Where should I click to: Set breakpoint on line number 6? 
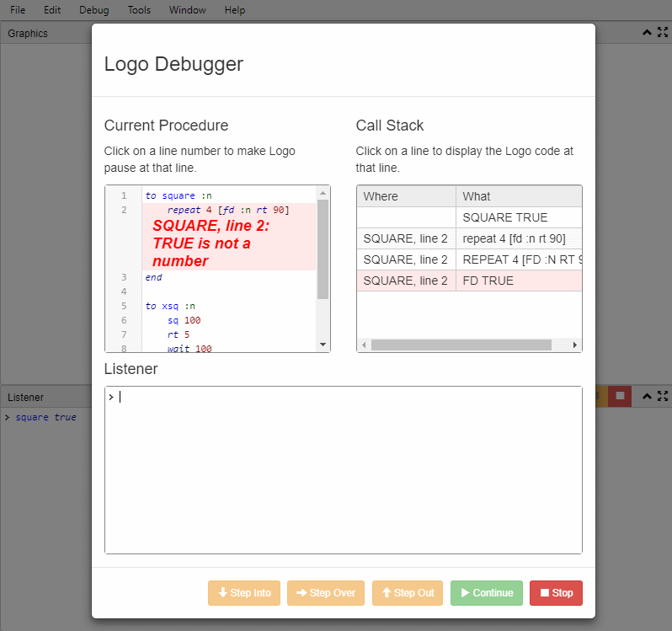124,320
